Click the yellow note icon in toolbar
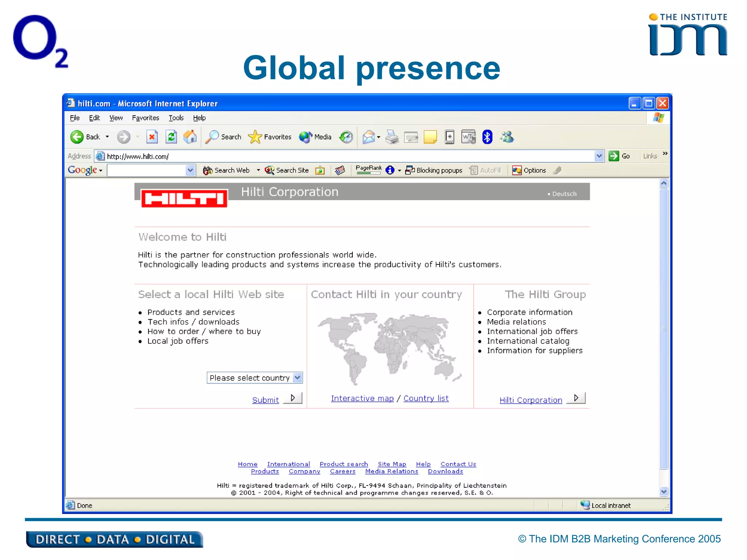Screen dimensions: 747x560 pos(430,137)
